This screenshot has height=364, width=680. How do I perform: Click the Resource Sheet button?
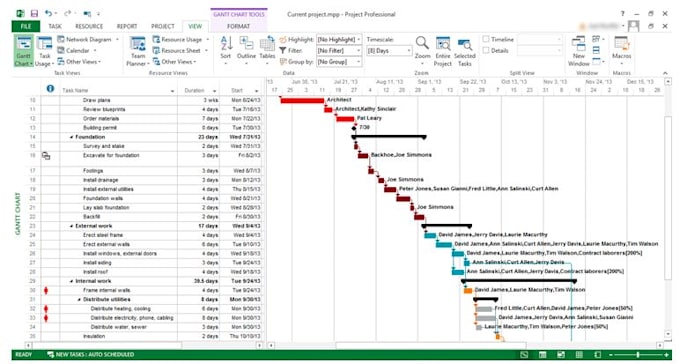coord(180,51)
